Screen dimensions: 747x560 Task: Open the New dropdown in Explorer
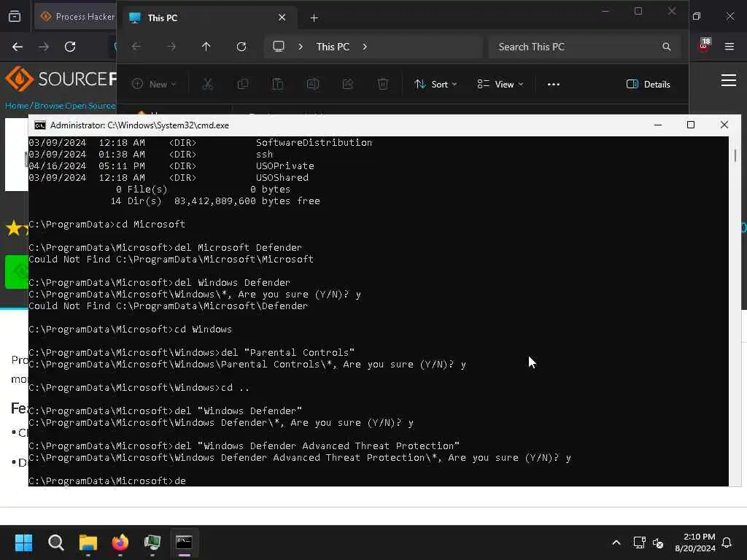pos(154,85)
